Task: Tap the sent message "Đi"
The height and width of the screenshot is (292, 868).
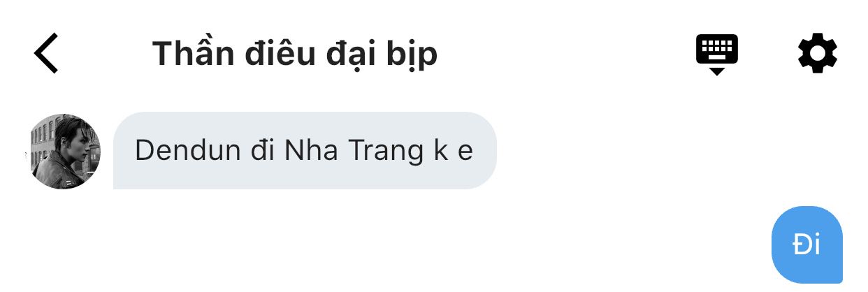Action: (806, 245)
